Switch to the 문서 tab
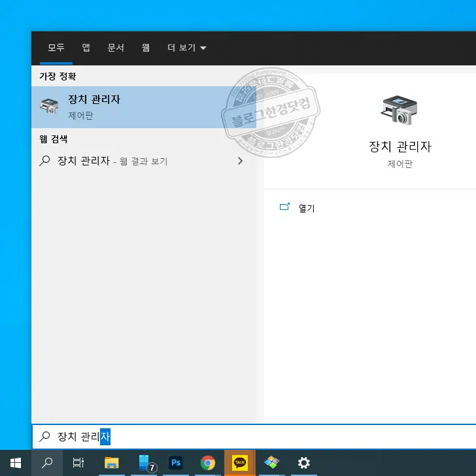 pyautogui.click(x=116, y=48)
